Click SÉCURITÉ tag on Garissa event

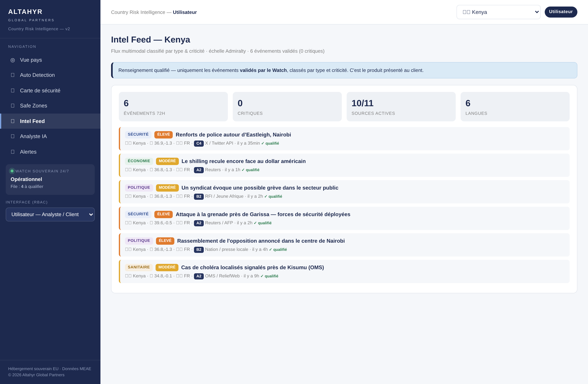point(138,214)
